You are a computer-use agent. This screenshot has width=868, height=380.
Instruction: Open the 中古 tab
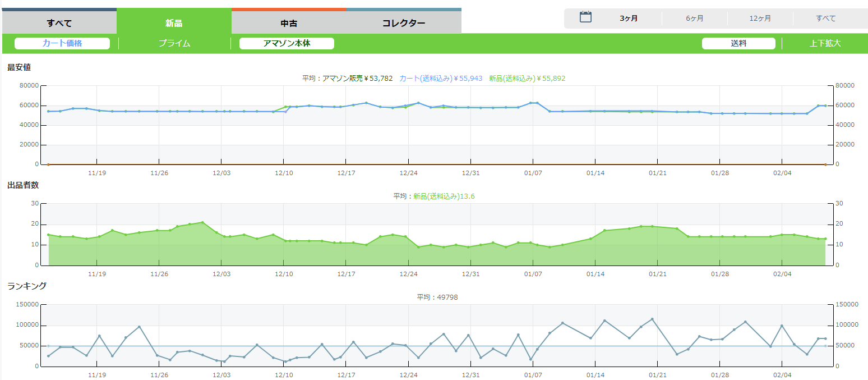click(289, 23)
